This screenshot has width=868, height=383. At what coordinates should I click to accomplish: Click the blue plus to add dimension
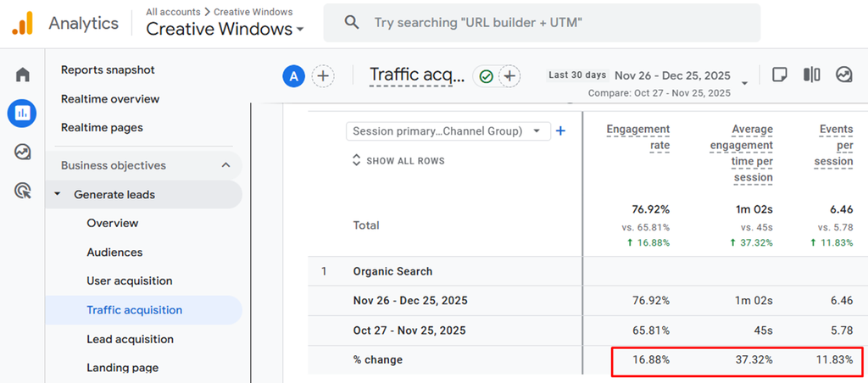(x=561, y=131)
